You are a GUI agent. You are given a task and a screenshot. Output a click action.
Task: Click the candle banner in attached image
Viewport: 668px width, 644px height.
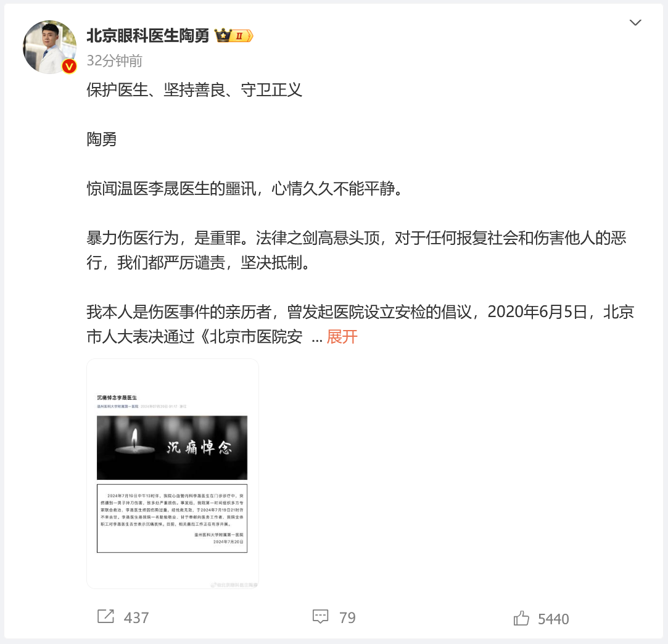click(172, 448)
